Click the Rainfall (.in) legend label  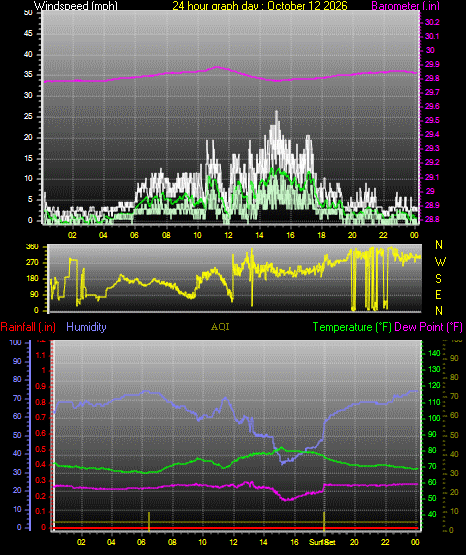[28, 327]
